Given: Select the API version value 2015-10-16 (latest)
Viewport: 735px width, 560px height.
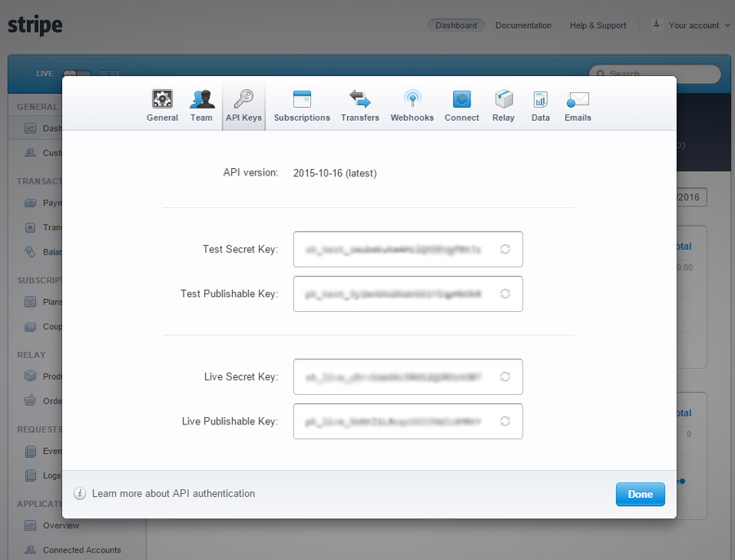Looking at the screenshot, I should [x=335, y=173].
